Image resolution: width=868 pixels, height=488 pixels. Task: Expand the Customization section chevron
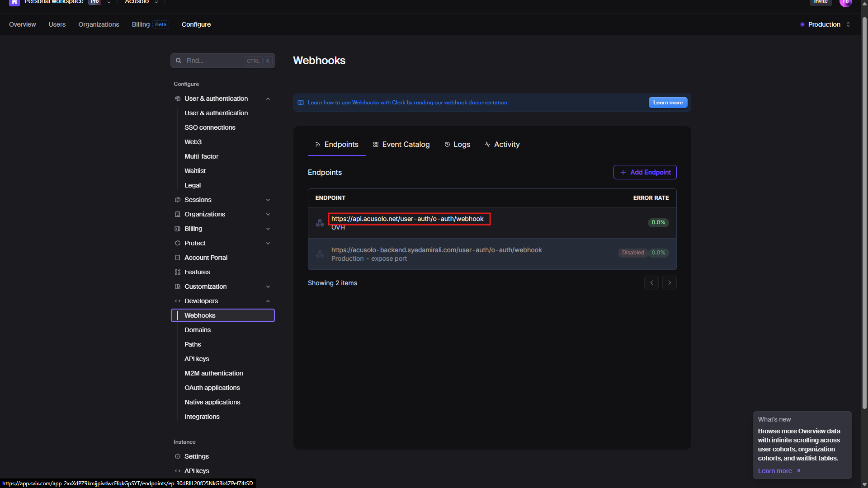[268, 286]
